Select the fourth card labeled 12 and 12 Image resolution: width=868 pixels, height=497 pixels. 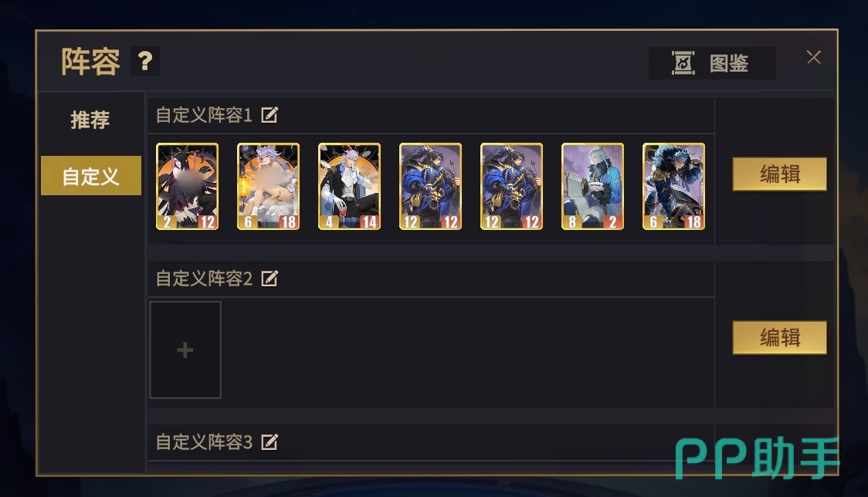pyautogui.click(x=431, y=187)
